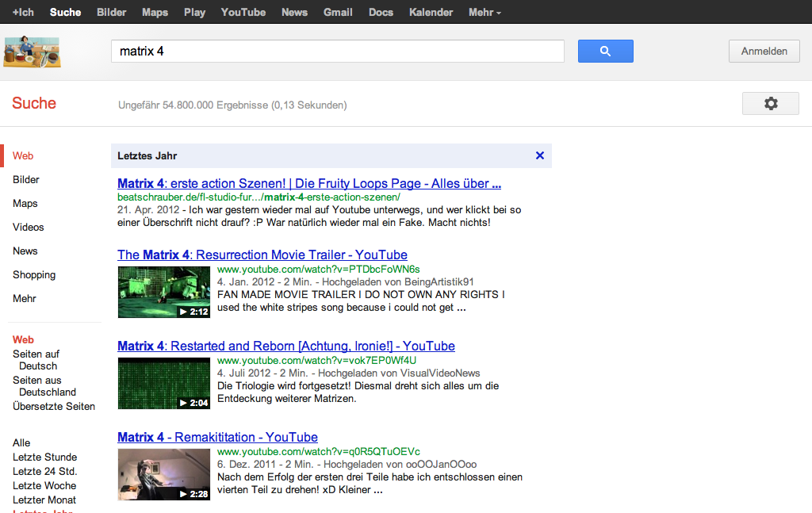Go to Maps in the top bar
This screenshot has height=513, width=812.
coord(155,12)
